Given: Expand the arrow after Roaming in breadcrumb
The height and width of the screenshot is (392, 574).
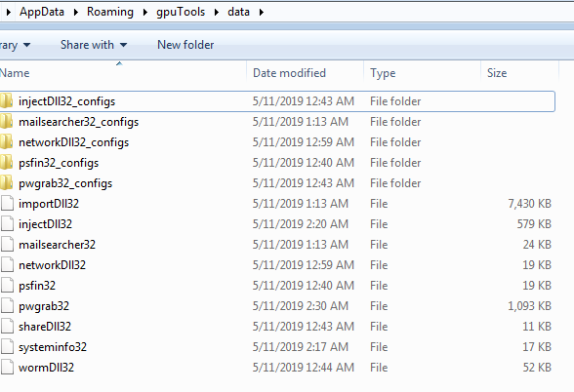Looking at the screenshot, I should click(x=144, y=12).
